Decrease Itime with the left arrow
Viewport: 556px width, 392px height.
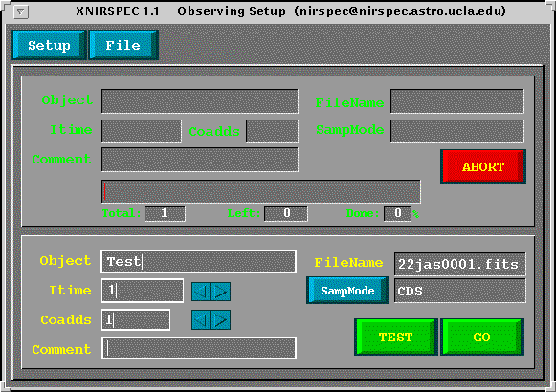(x=201, y=292)
